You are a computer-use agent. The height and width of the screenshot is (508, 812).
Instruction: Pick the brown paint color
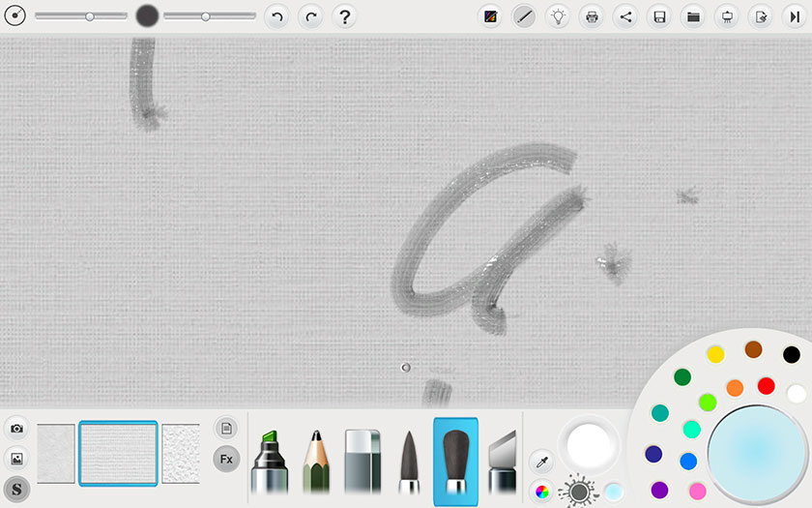point(753,349)
